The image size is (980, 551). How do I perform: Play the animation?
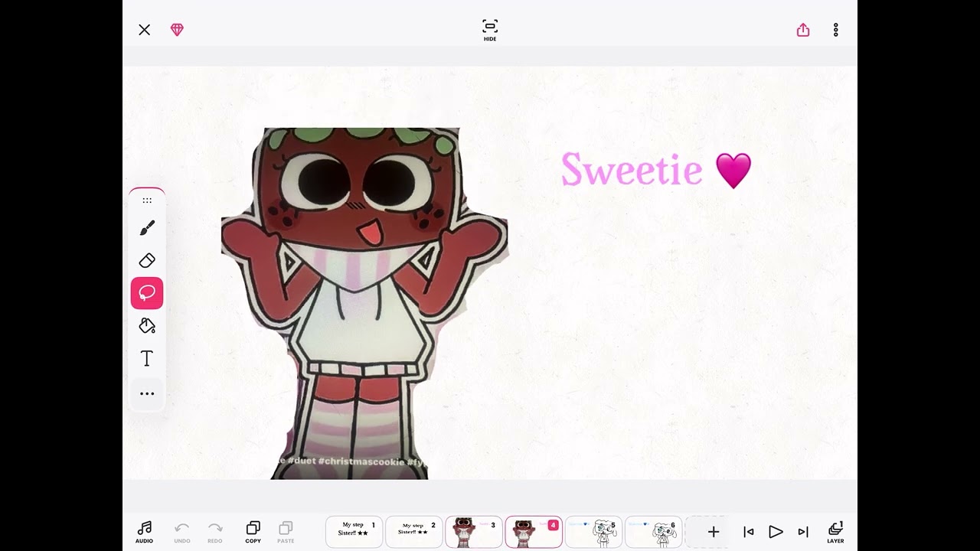pos(776,532)
